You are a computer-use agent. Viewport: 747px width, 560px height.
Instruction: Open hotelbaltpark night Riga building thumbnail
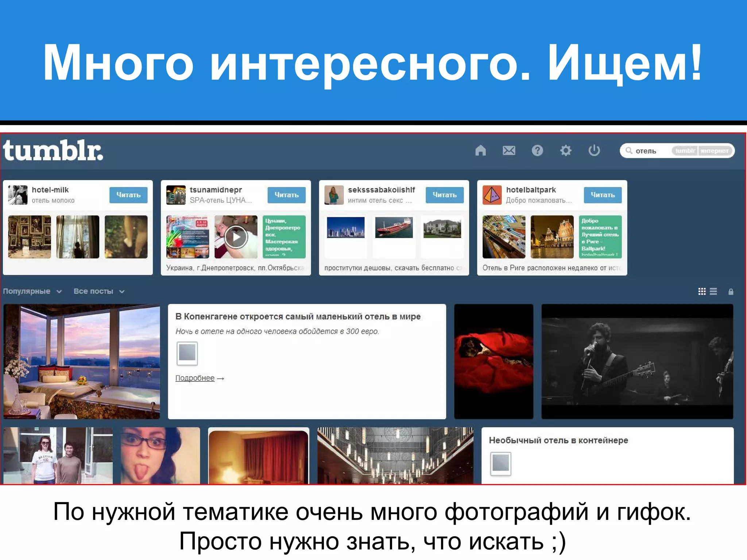coord(552,237)
